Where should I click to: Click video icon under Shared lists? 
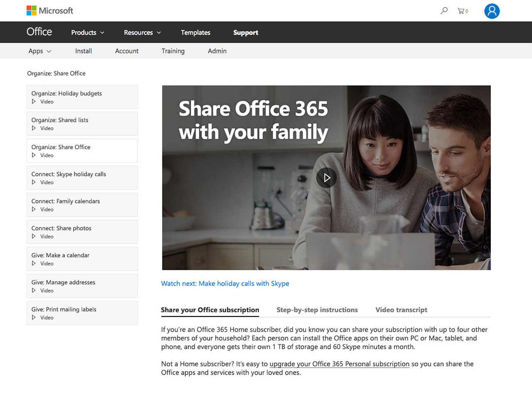coord(34,128)
